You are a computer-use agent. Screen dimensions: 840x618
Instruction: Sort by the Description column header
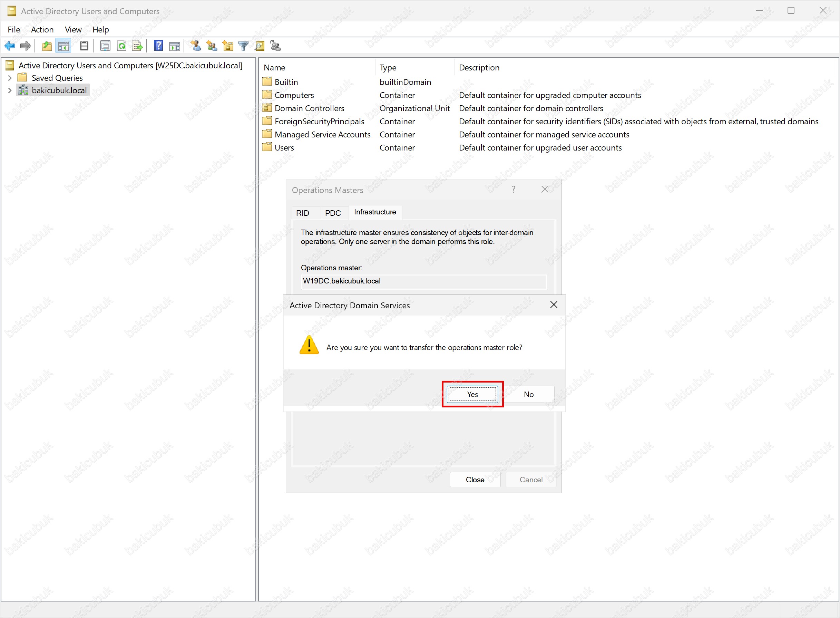644,67
